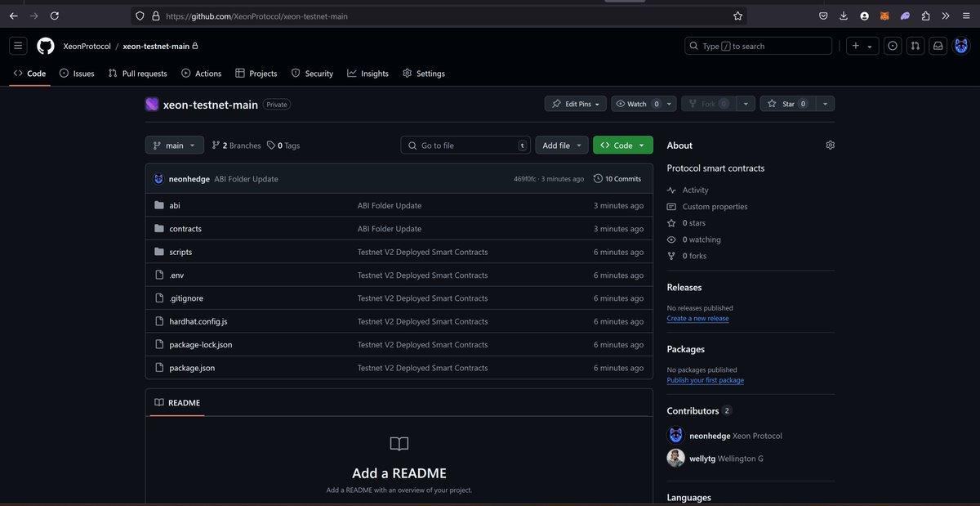Open the notifications inbox icon

click(x=938, y=47)
